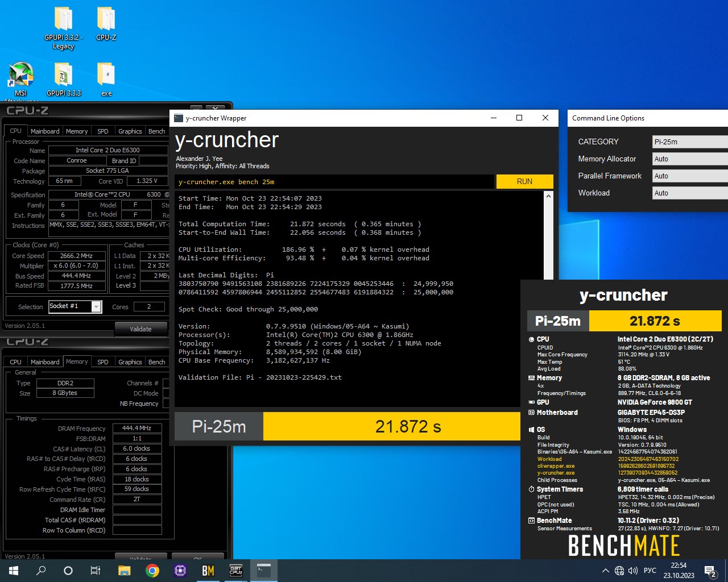This screenshot has height=582, width=728.
Task: Select CPU tab in upper CPU-Z window
Action: (15, 131)
